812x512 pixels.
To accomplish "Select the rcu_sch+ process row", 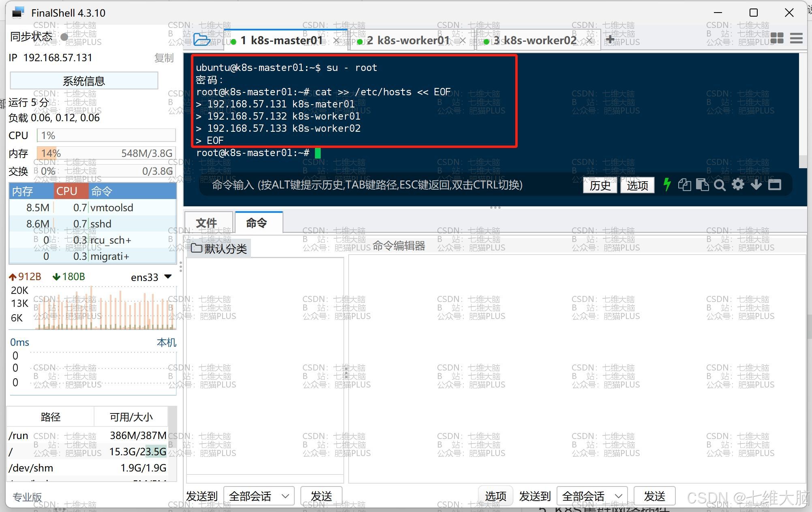I will click(x=93, y=240).
